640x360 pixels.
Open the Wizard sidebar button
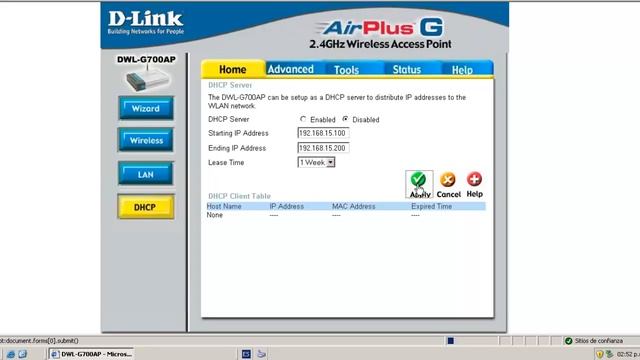point(146,108)
